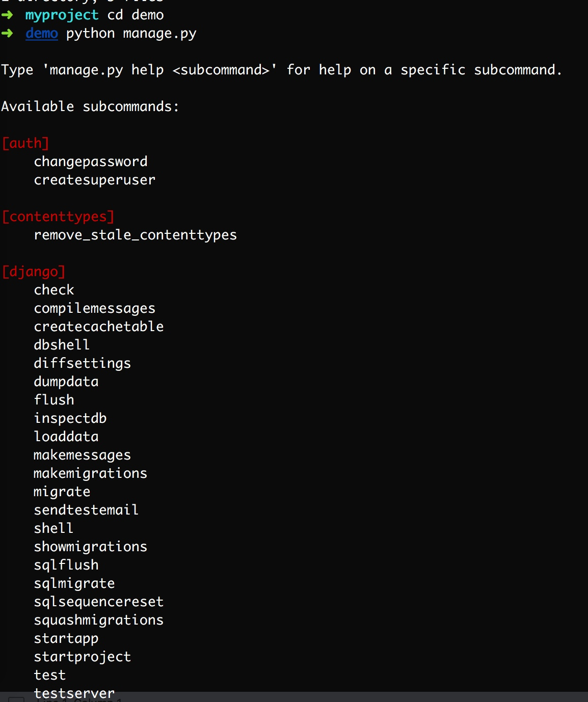Open the underlined demo directory link
588x702 pixels.
[x=42, y=34]
